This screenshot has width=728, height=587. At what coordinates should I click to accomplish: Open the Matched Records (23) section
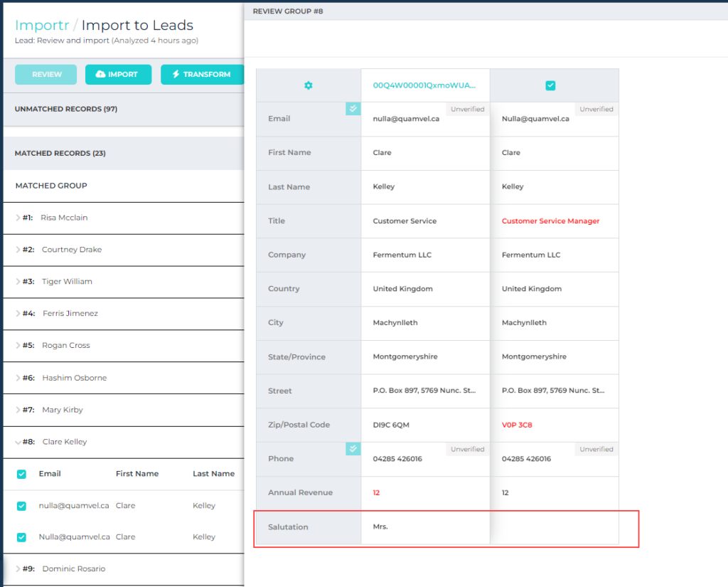tap(60, 154)
